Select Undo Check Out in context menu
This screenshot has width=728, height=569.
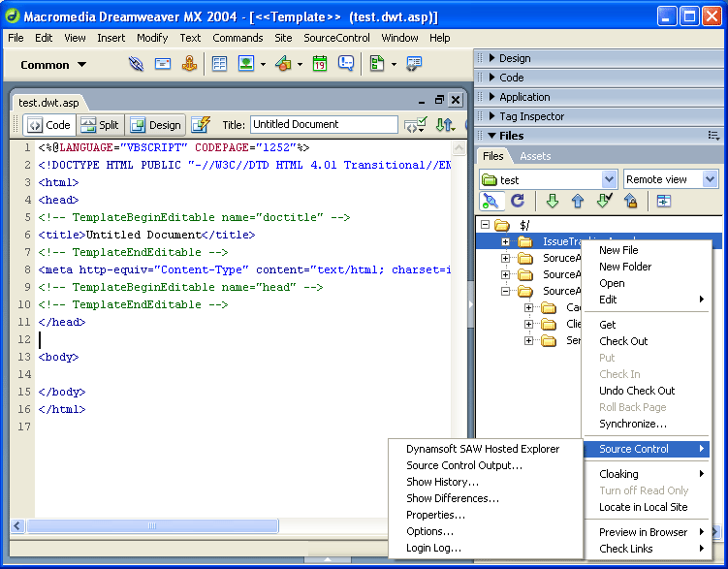(637, 391)
